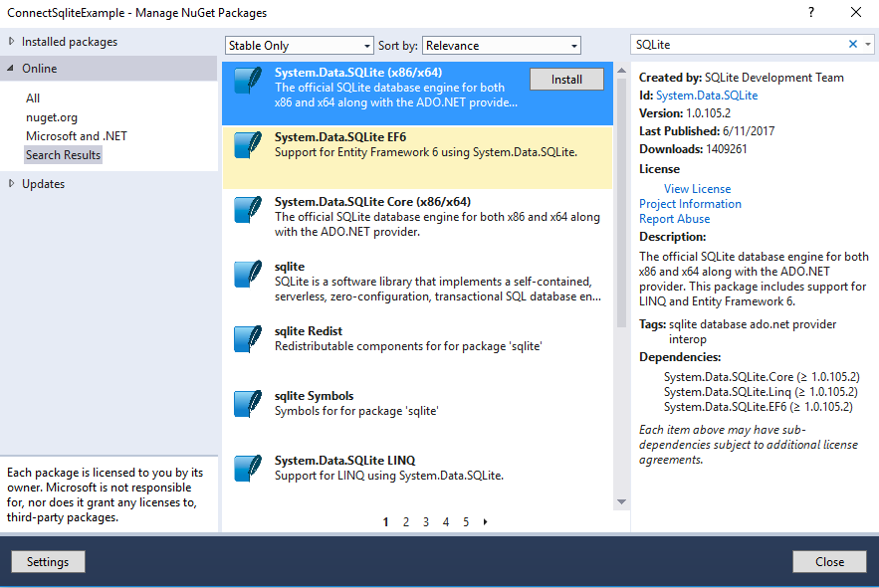The height and width of the screenshot is (588, 879).
Task: Open the Settings dialog
Action: tap(48, 562)
